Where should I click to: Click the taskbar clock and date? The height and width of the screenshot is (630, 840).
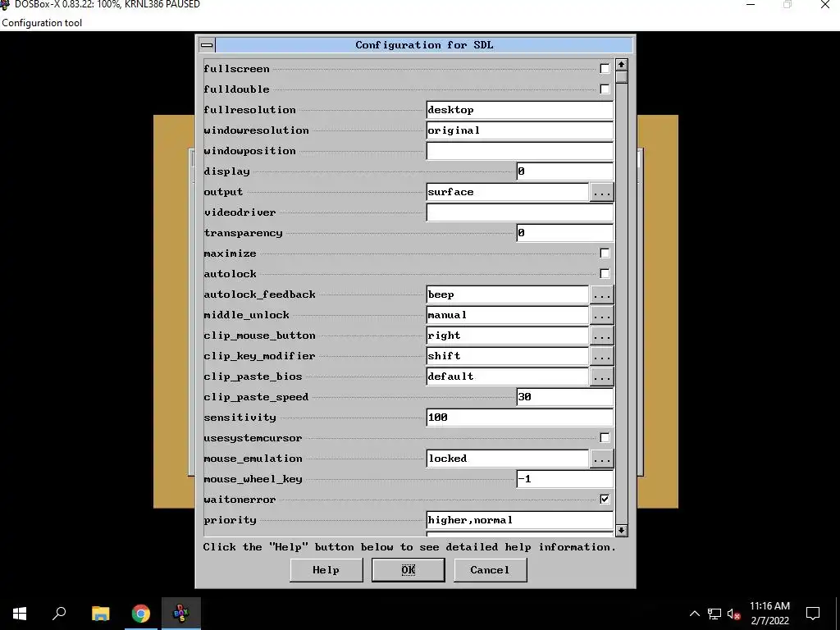(769, 614)
